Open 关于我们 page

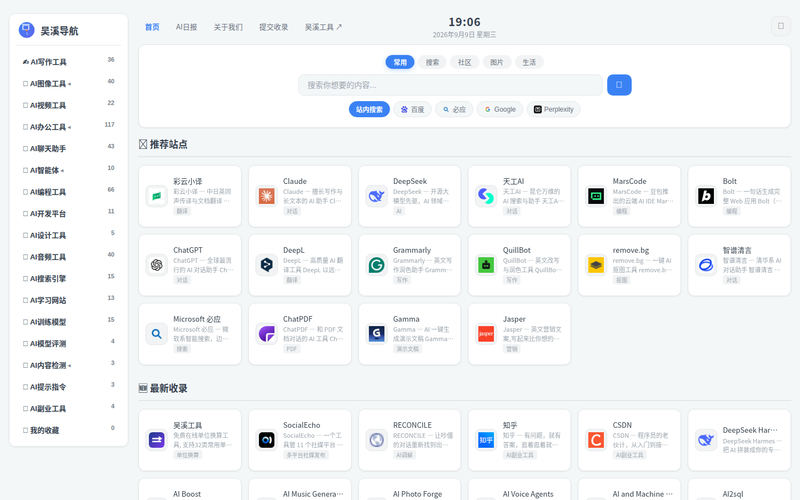pyautogui.click(x=228, y=27)
